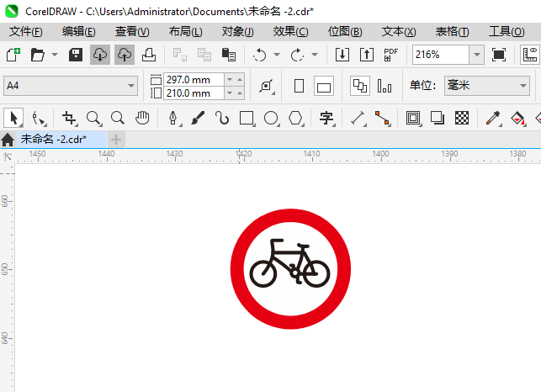Click the 210.0 mm page height field
541x392 pixels.
(194, 93)
